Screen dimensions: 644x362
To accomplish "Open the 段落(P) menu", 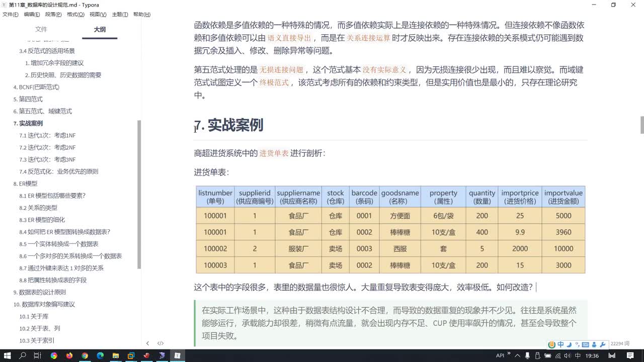I will pos(53,15).
